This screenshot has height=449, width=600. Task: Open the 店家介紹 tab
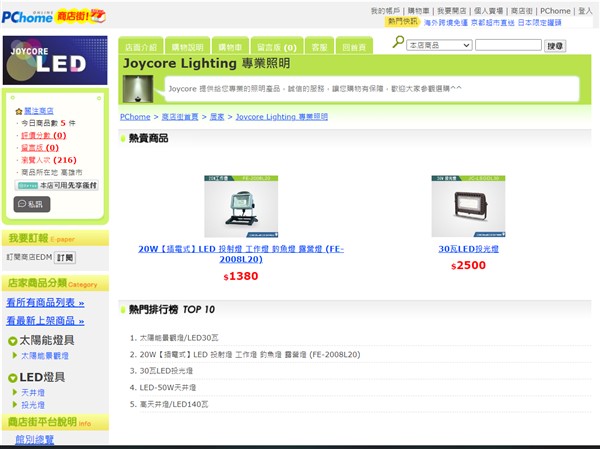pos(141,47)
